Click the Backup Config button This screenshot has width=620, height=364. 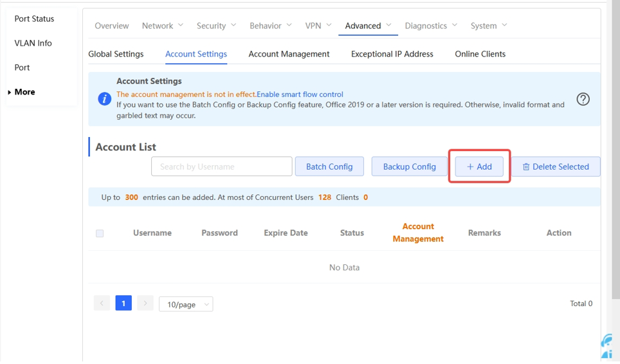point(410,167)
